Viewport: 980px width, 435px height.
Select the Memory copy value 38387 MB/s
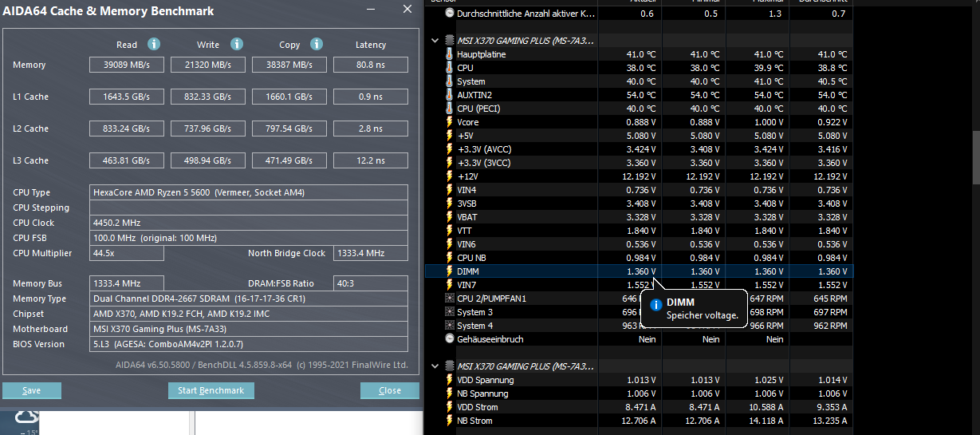(x=289, y=65)
